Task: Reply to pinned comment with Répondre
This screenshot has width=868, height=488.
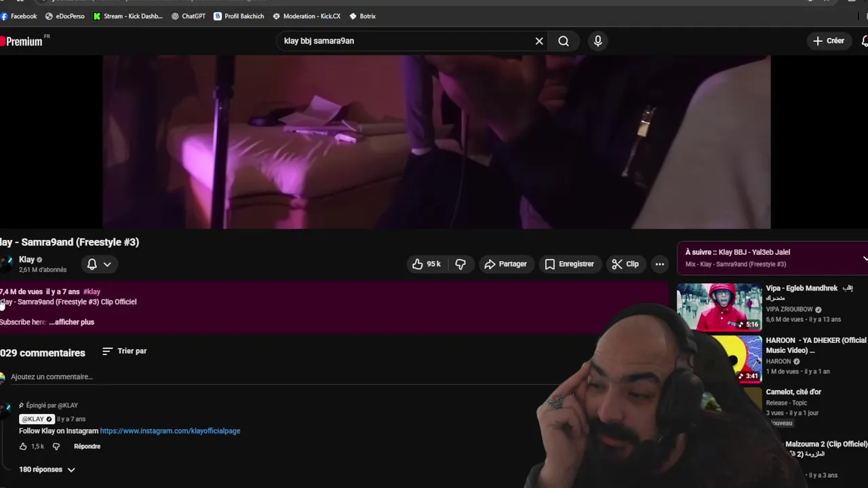Action: (87, 447)
